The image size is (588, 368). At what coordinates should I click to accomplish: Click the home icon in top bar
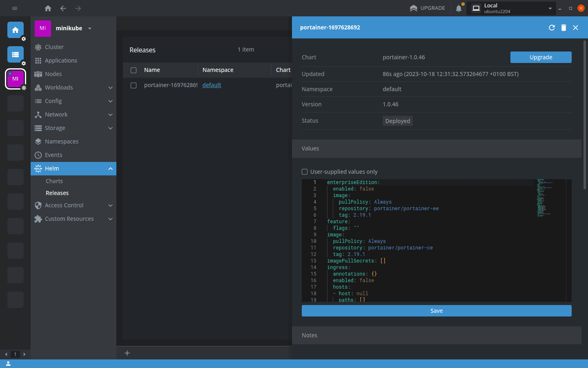point(48,8)
